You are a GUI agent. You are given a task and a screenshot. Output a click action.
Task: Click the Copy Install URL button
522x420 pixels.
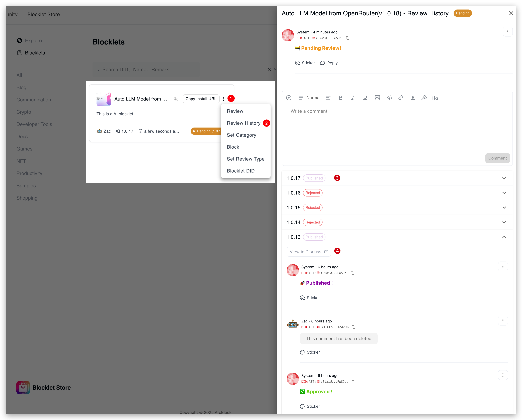pyautogui.click(x=201, y=99)
